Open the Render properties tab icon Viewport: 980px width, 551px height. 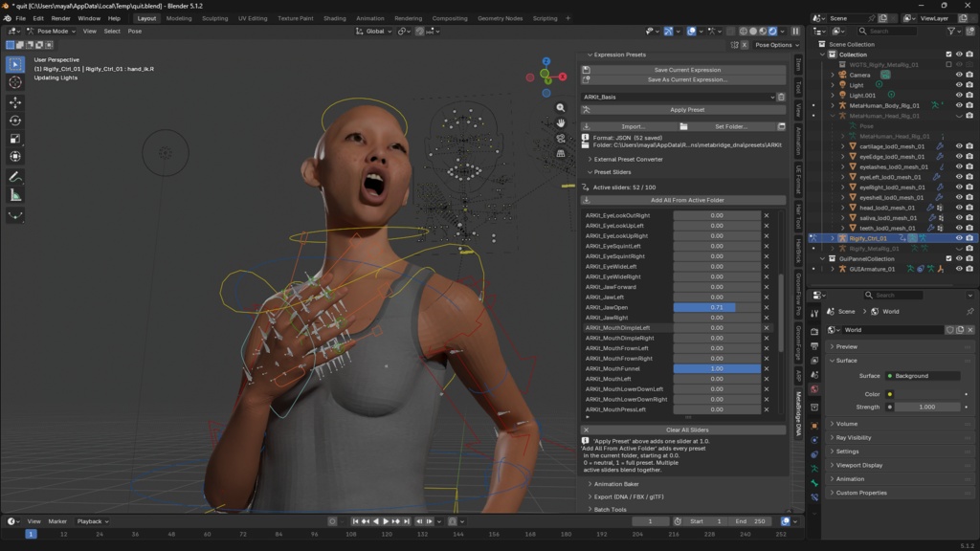tap(814, 331)
